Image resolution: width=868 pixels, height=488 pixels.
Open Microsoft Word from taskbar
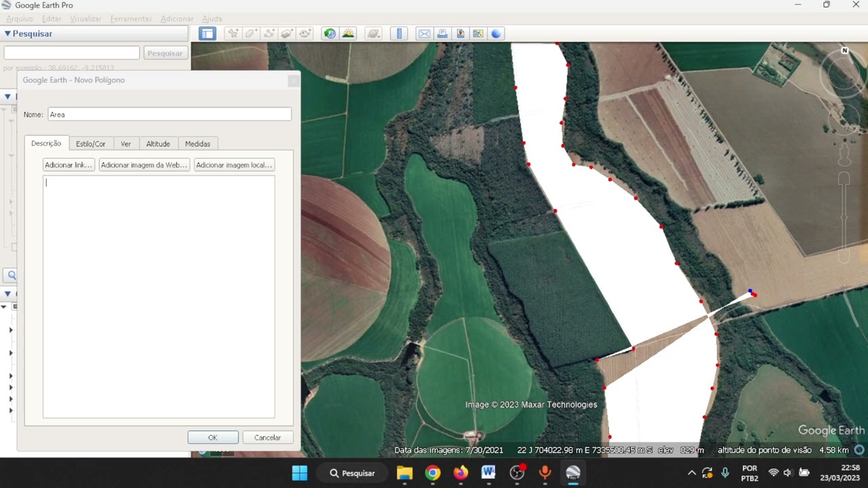488,473
